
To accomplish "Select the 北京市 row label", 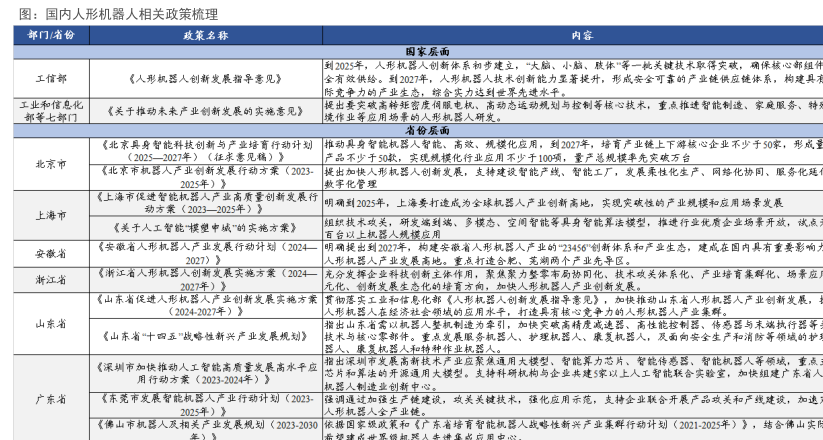I will click(51, 164).
